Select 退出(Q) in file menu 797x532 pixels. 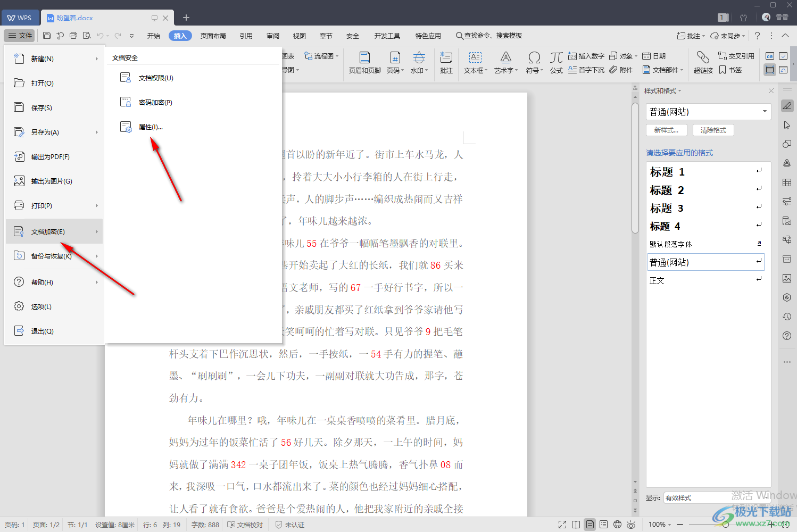pos(54,331)
